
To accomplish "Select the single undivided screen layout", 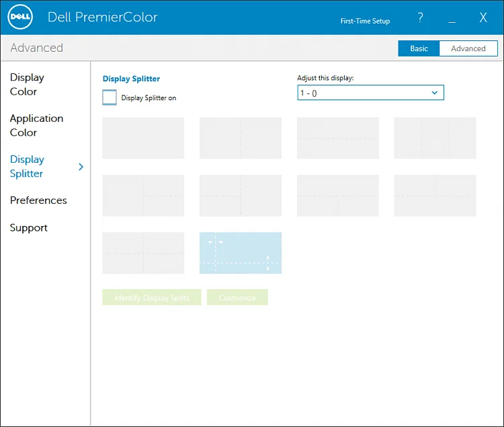I will click(143, 138).
